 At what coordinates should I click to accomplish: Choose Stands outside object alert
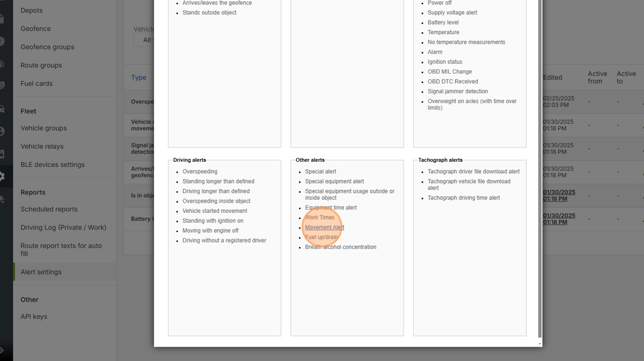pos(209,13)
